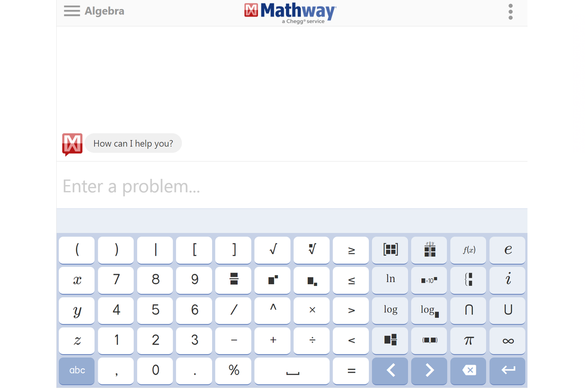
Task: Move the cursor left with the arrow key
Action: click(390, 371)
